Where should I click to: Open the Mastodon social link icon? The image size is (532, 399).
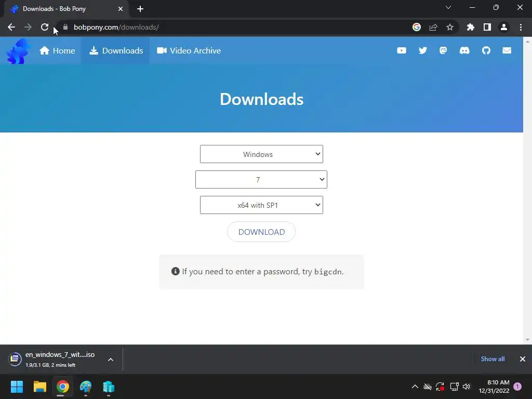coord(443,50)
